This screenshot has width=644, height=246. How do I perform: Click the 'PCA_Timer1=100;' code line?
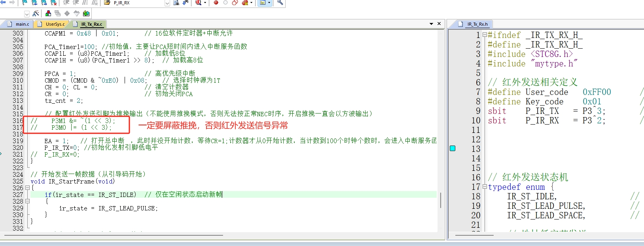click(70, 47)
